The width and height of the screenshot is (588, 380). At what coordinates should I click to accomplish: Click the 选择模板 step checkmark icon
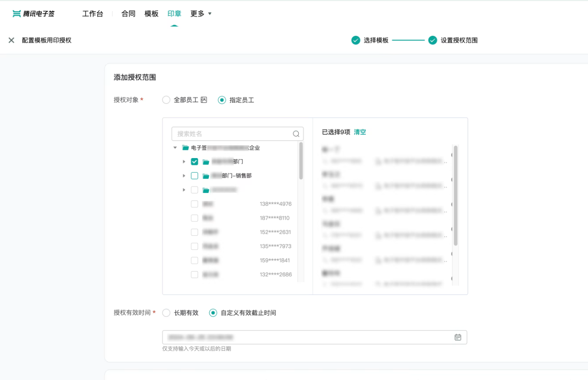356,40
